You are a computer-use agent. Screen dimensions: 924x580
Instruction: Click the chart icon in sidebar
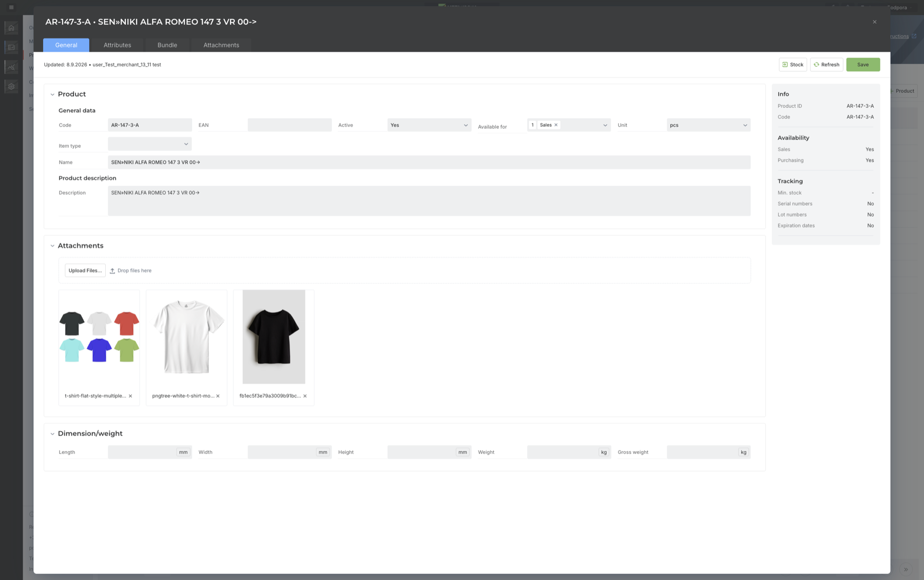(x=11, y=67)
